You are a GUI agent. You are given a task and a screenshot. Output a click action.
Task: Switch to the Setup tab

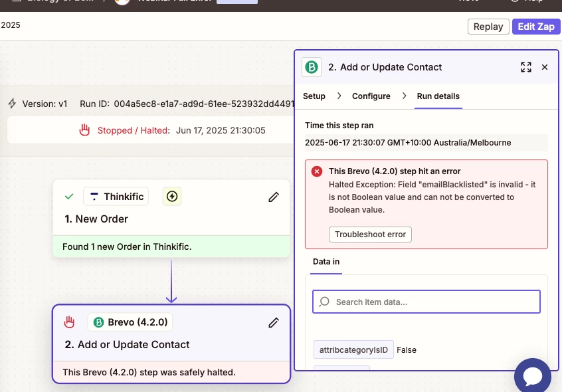[314, 96]
